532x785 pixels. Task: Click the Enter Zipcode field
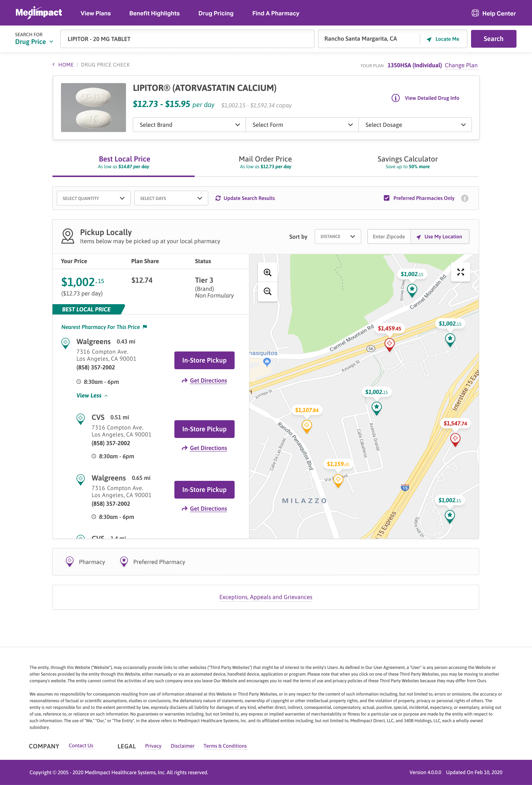(389, 237)
